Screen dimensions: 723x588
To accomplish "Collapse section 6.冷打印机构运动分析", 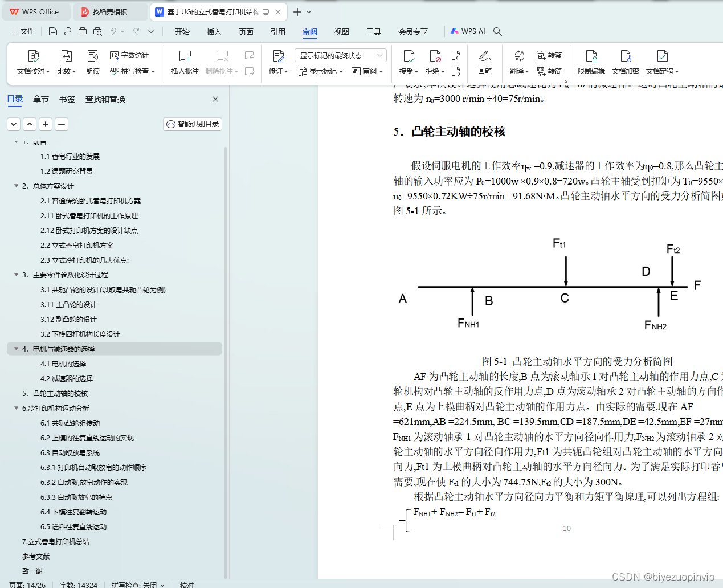I will (16, 408).
